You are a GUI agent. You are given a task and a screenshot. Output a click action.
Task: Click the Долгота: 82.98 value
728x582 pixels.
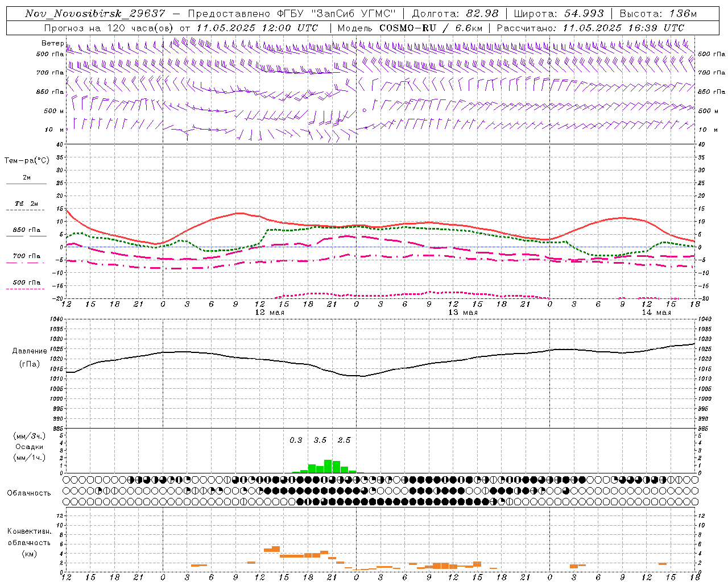coord(455,14)
